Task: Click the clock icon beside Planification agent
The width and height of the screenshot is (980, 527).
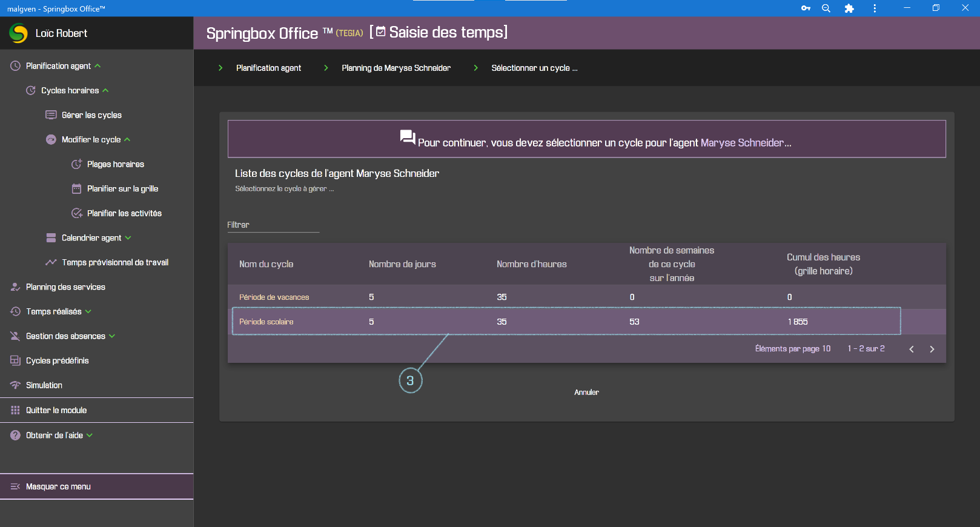Action: pyautogui.click(x=15, y=66)
